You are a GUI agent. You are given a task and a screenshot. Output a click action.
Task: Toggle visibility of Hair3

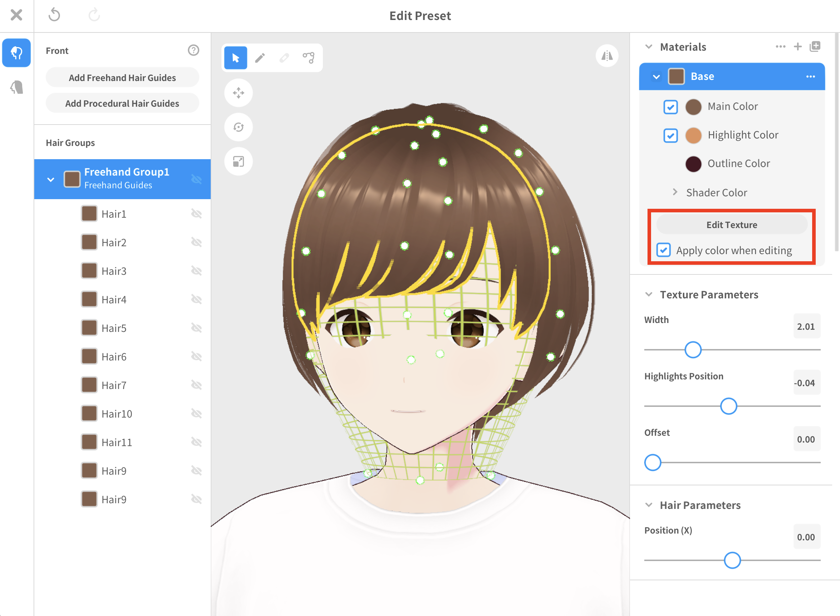pyautogui.click(x=196, y=271)
